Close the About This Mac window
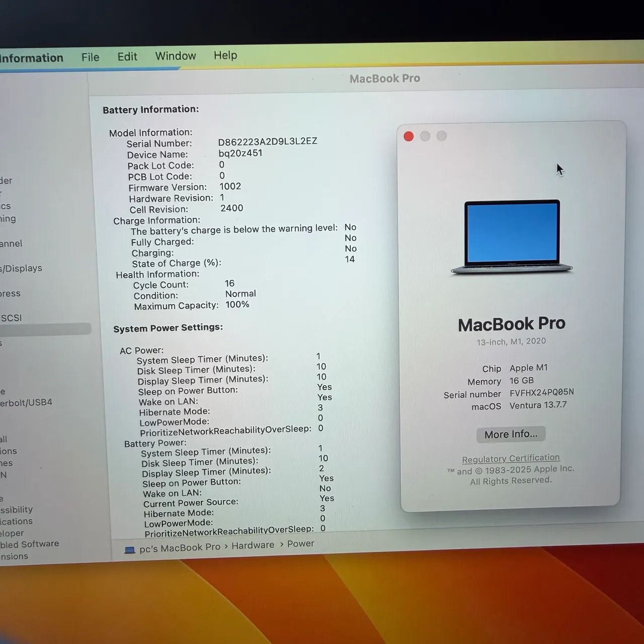This screenshot has width=644, height=644. click(x=409, y=136)
